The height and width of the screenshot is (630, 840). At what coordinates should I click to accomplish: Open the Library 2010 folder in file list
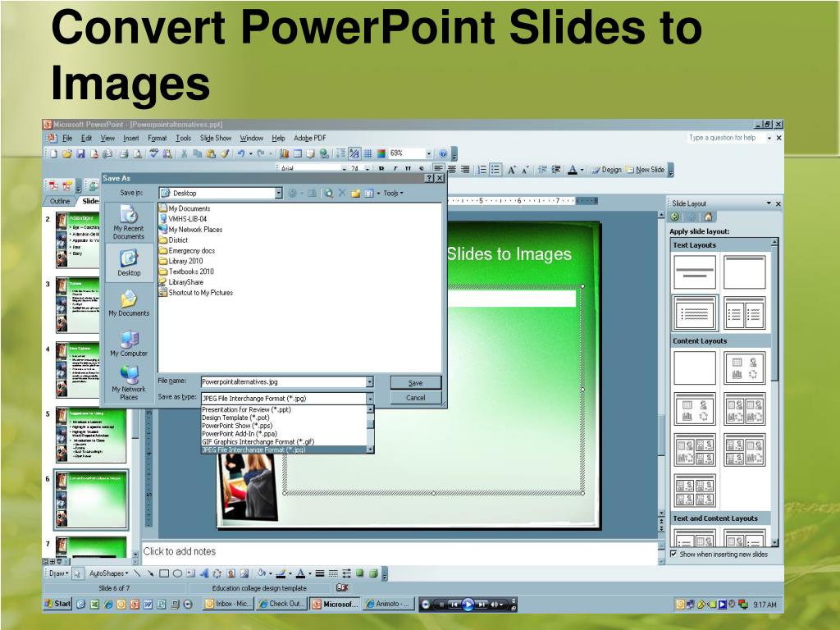point(181,261)
